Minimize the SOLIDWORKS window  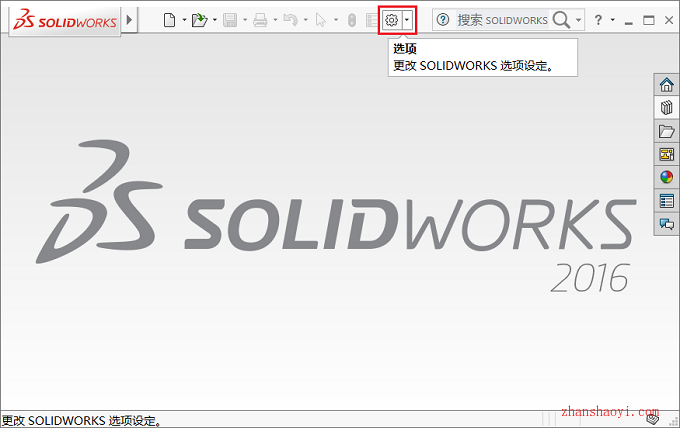click(x=629, y=21)
